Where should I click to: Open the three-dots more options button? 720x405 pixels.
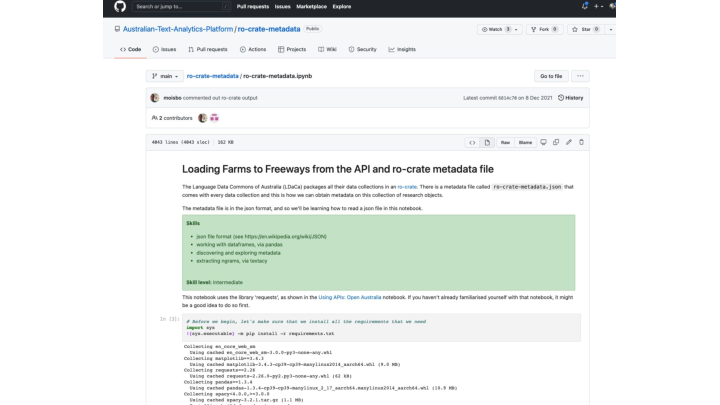pos(580,76)
